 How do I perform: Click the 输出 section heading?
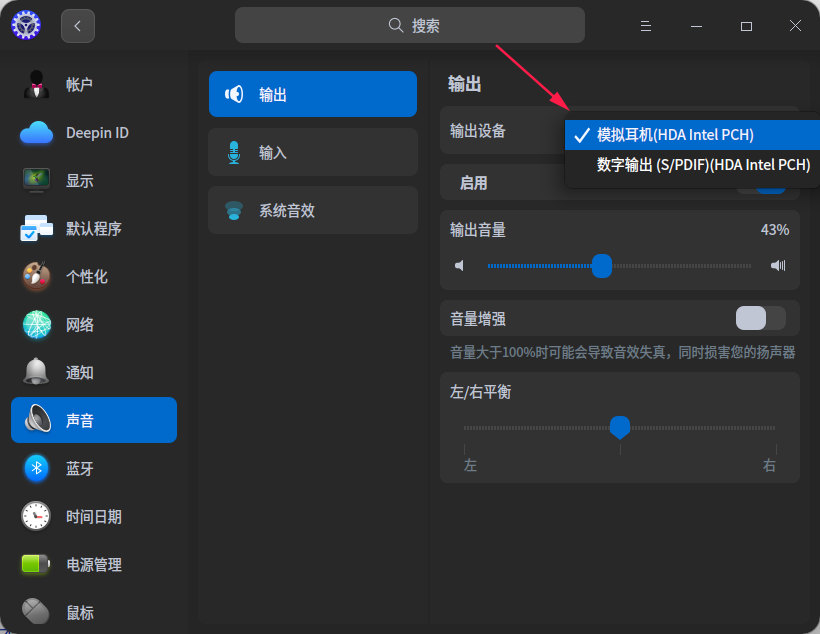464,84
